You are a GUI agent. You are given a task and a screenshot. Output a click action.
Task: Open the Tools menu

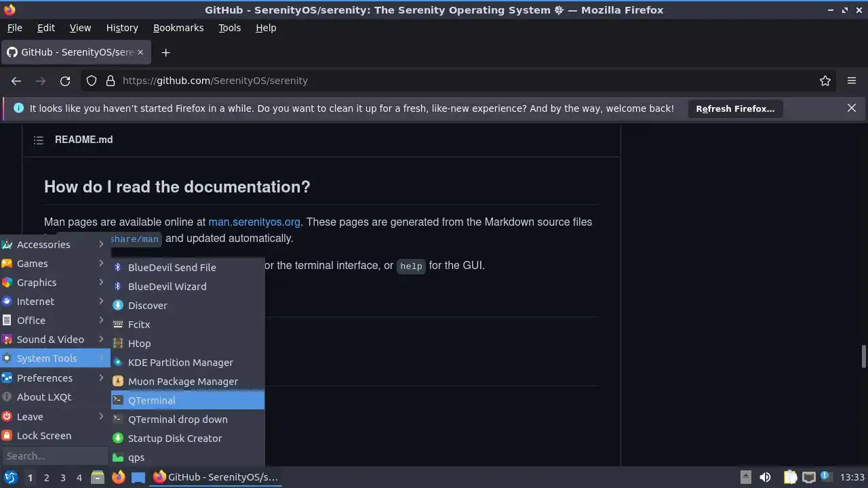pyautogui.click(x=229, y=28)
